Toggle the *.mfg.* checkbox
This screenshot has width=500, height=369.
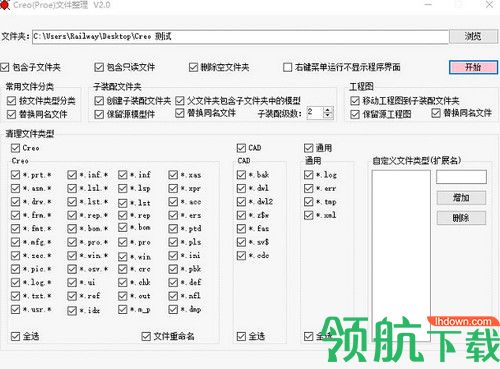pyautogui.click(x=15, y=242)
